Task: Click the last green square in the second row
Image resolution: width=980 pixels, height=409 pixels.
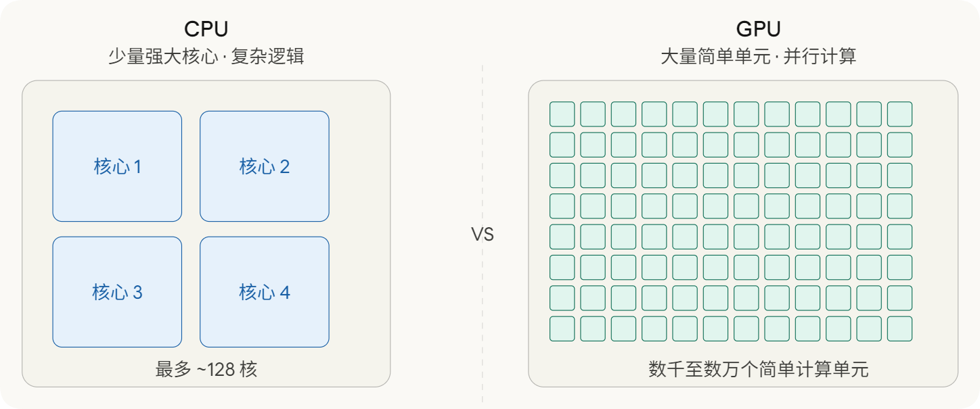Action: (899, 145)
